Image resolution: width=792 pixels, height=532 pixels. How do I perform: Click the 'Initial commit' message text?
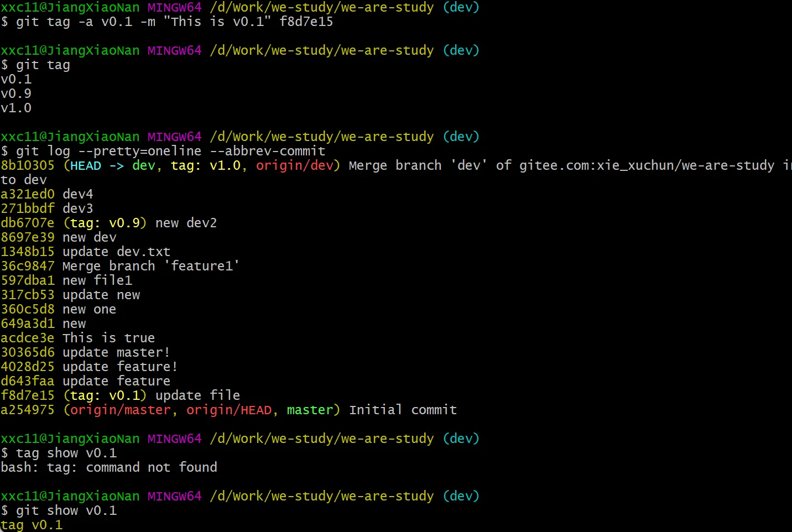[x=403, y=410]
